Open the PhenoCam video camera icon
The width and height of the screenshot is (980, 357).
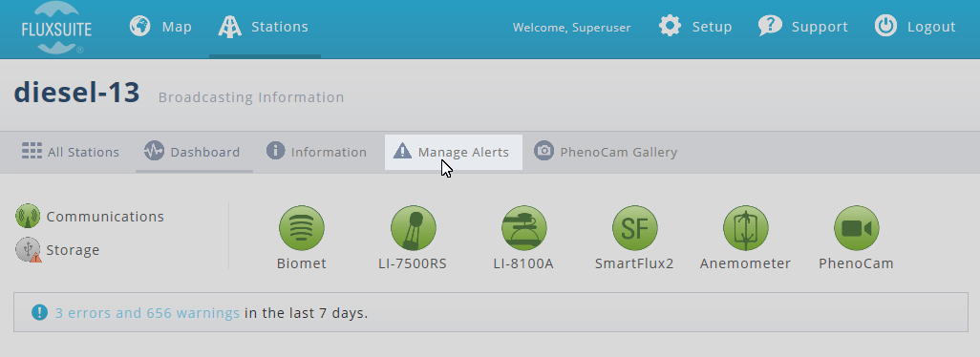click(857, 228)
